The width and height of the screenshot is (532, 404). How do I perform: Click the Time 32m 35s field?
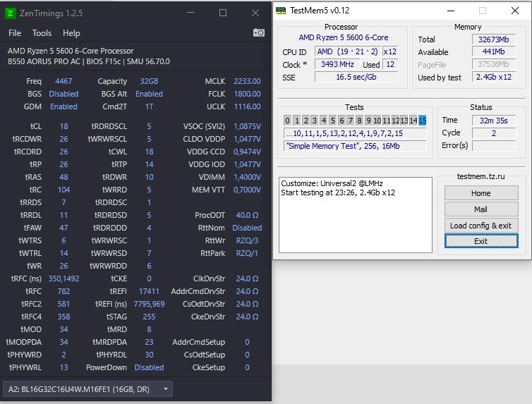point(494,121)
